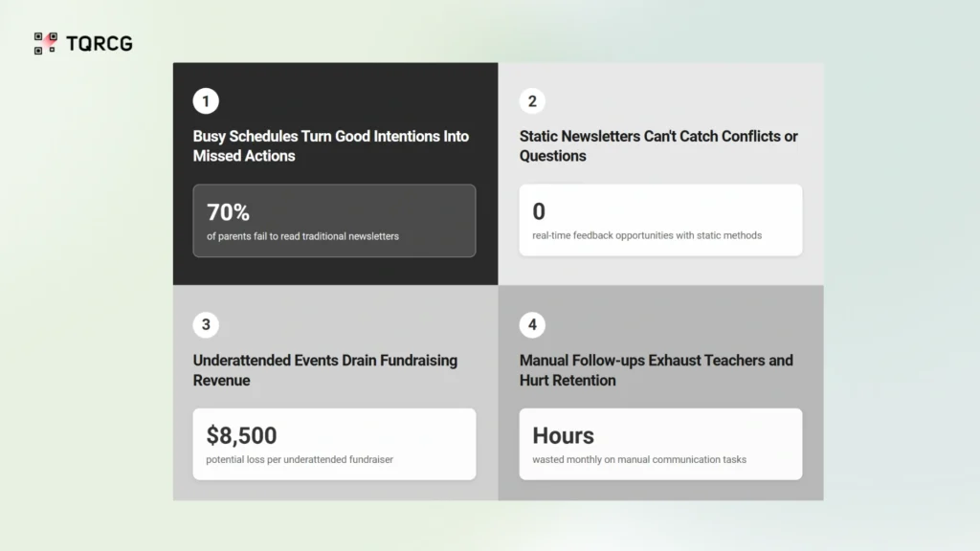Screen dimensions: 980x551
Task: Select the number 1 circle badge
Action: coord(206,100)
